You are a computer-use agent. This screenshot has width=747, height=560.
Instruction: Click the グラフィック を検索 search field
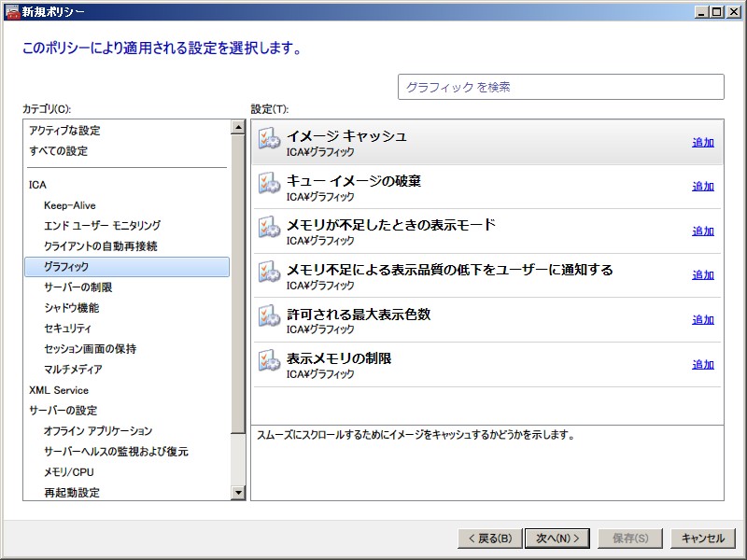pyautogui.click(x=560, y=87)
